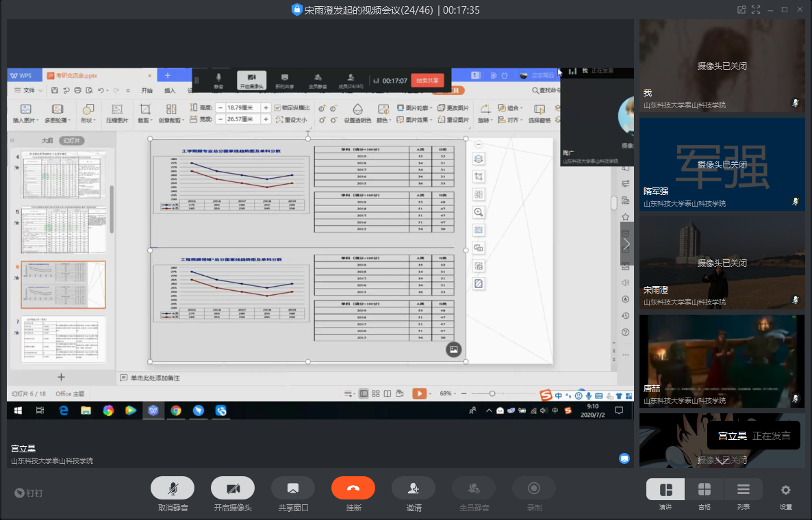
Task: Click the picture-in-picture mini window icon
Action: 741,10
